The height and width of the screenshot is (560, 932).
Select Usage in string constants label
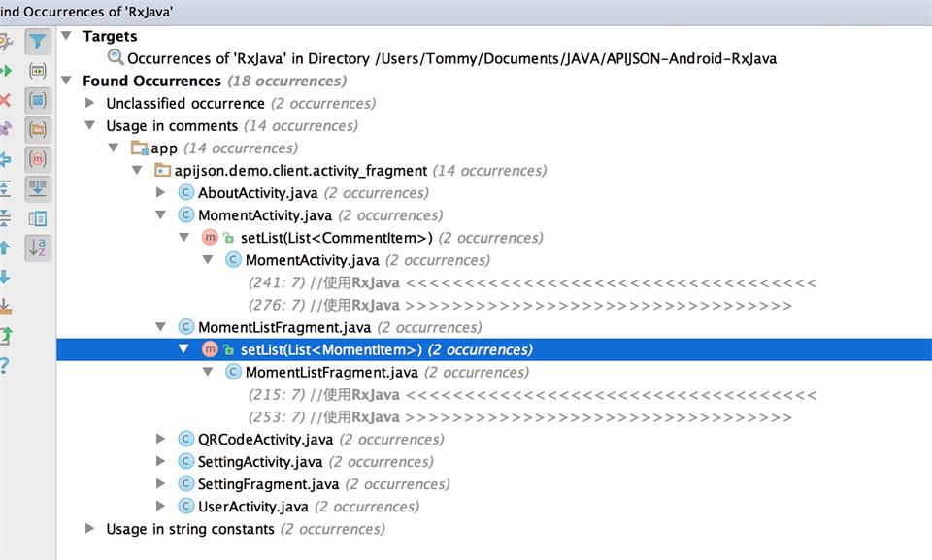coord(190,529)
